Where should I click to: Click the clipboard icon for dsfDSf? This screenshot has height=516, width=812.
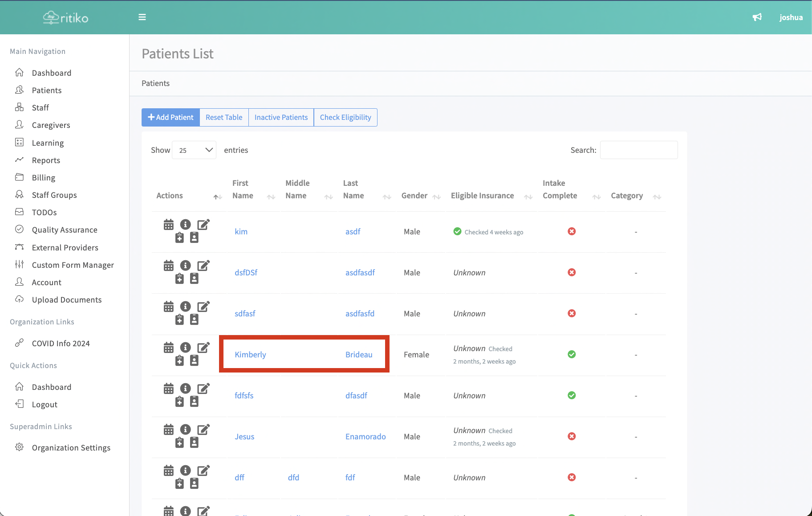pyautogui.click(x=179, y=279)
